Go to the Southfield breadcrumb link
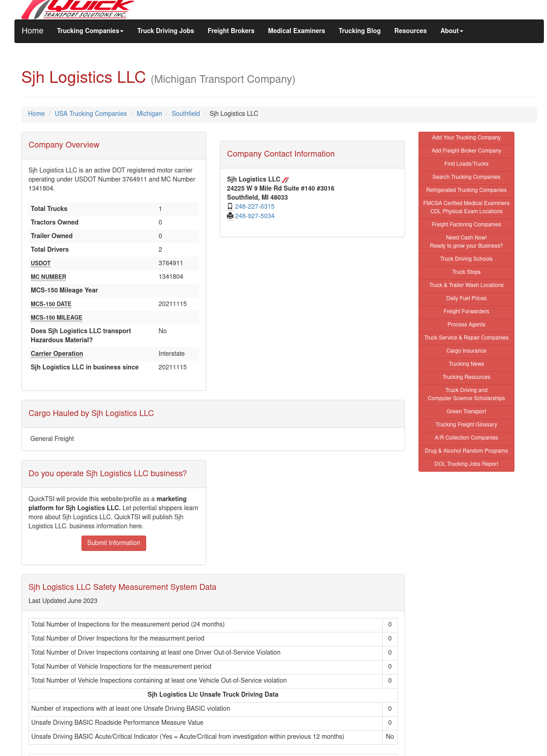 click(x=186, y=114)
